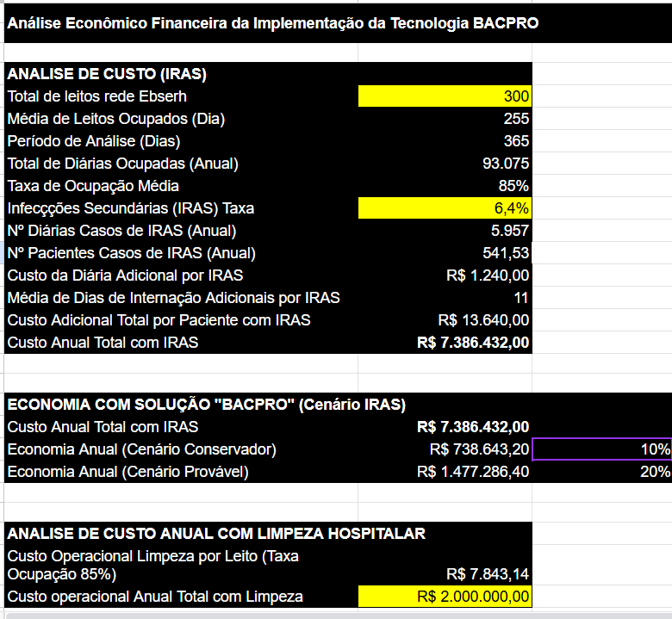Click the R$ 738.643,20 conservative savings value
Viewport: 672px width, 619px height.
(445, 449)
